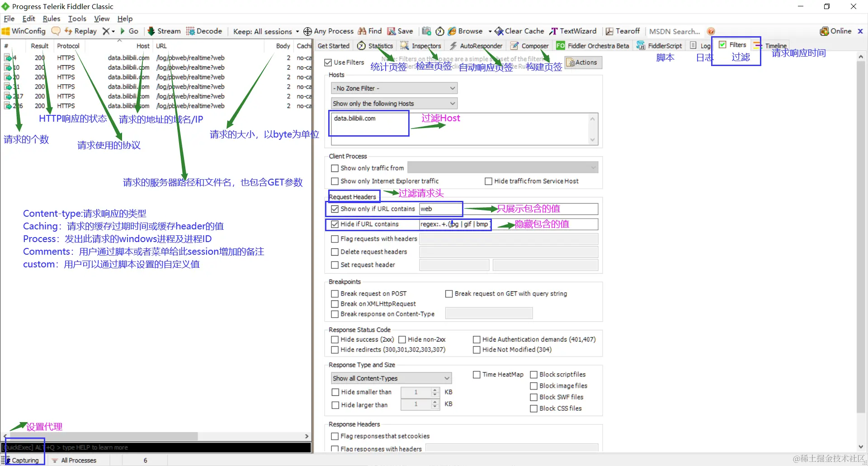868x466 pixels.
Task: Open the File menu
Action: (x=9, y=19)
